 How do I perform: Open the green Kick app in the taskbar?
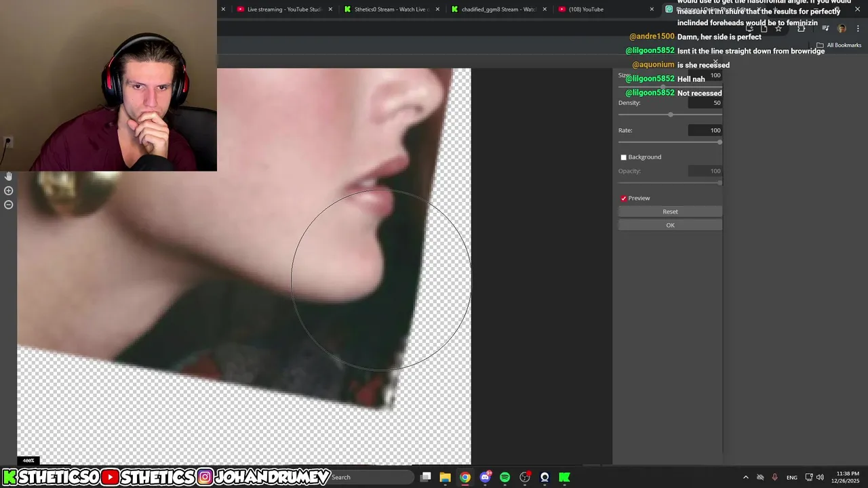click(564, 477)
